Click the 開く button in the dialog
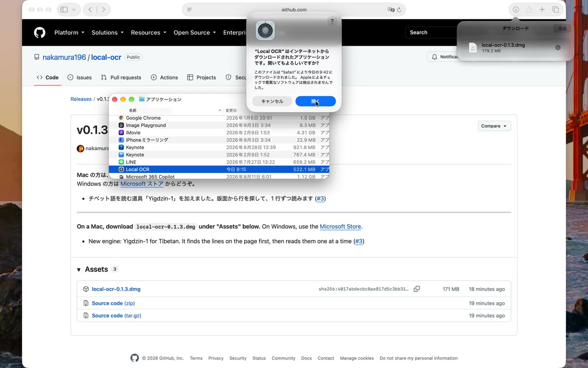Image resolution: width=588 pixels, height=368 pixels. point(316,101)
